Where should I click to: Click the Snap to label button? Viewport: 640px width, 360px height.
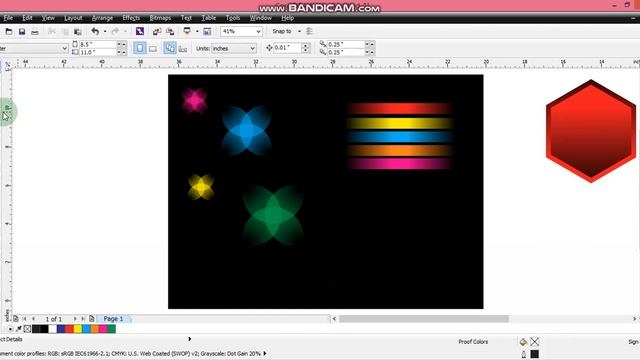point(282,31)
